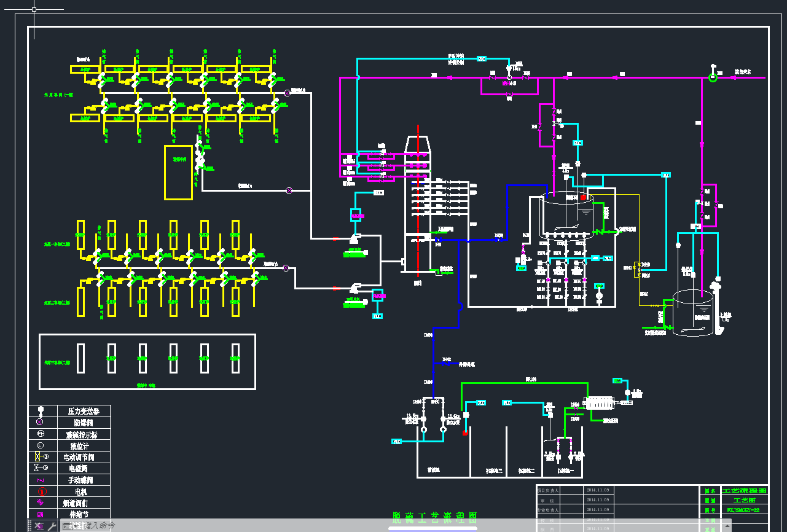Image resolution: width=787 pixels, height=532 pixels.
Task: Open command line customize wrench icon
Action: click(x=52, y=526)
